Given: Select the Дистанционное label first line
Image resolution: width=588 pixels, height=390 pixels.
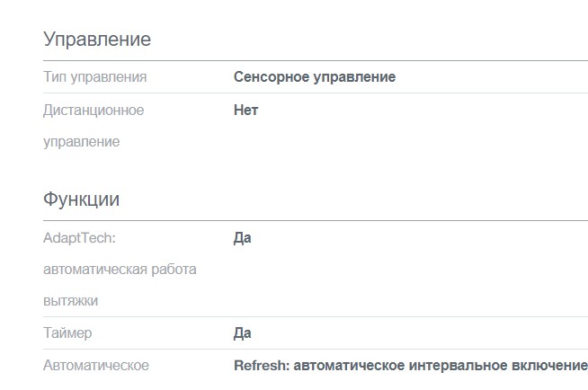Looking at the screenshot, I should click(x=94, y=111).
